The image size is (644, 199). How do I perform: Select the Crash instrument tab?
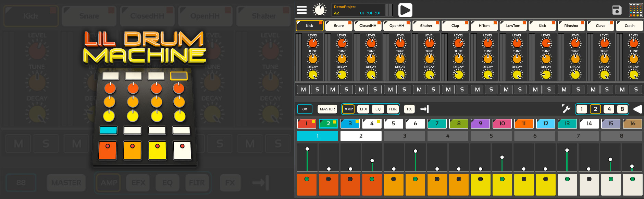(630, 26)
